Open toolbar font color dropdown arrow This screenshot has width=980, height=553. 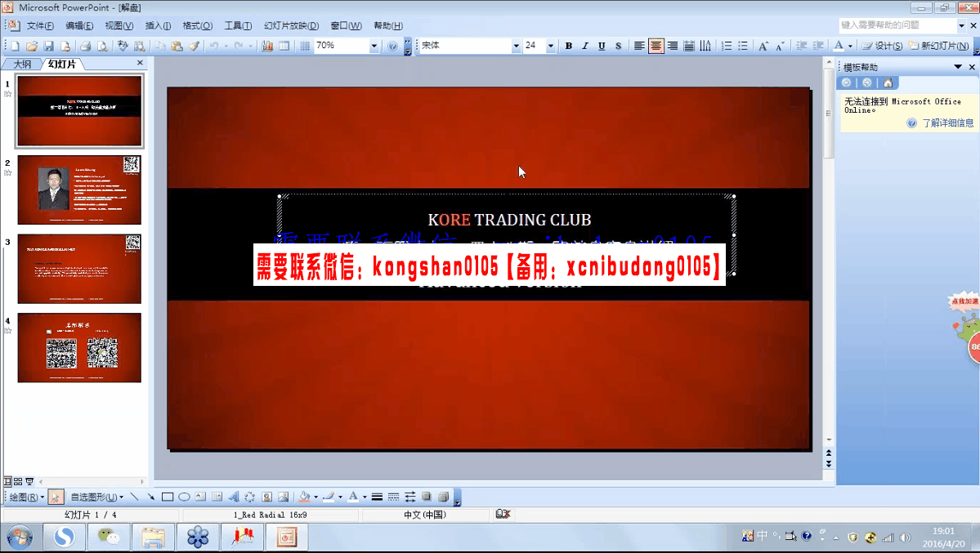coord(850,46)
